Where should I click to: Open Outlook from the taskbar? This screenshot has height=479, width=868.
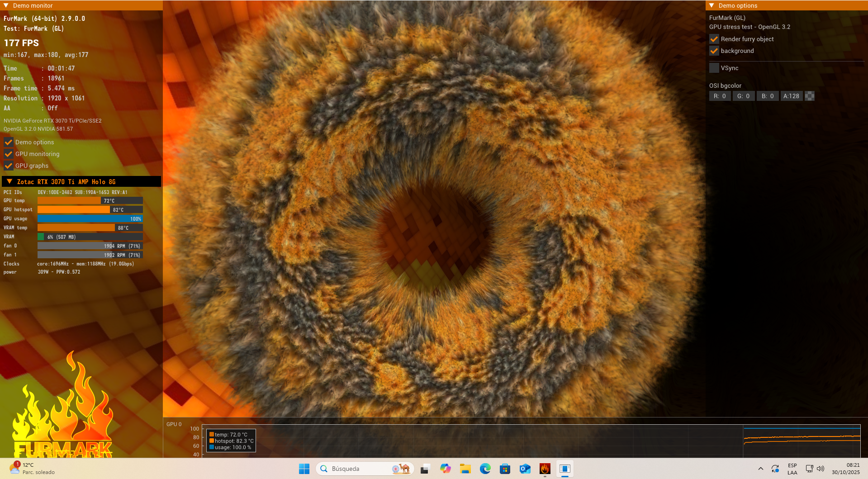coord(525,469)
